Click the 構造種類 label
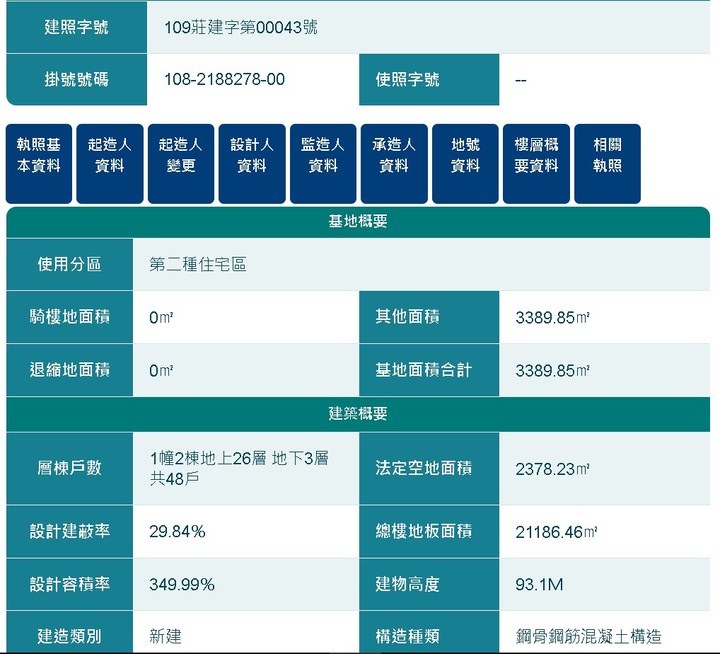The height and width of the screenshot is (654, 720). 408,637
